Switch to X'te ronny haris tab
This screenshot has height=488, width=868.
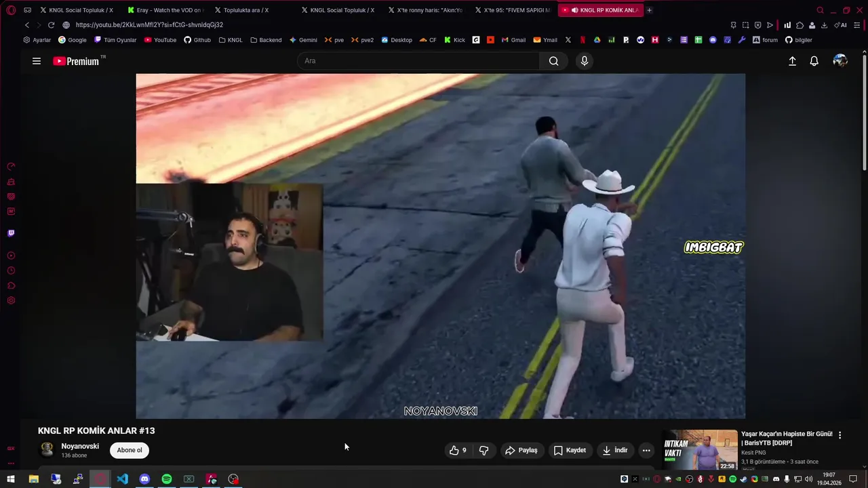pos(427,10)
